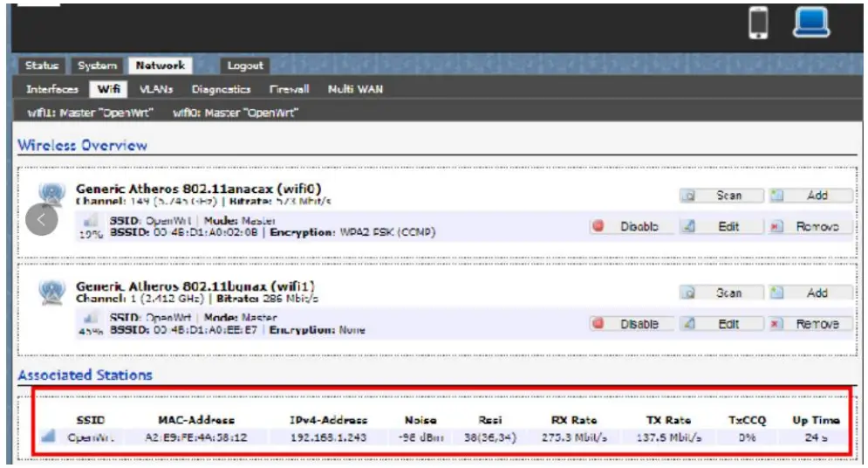
Task: Click the TxCCQ column header
Action: point(748,420)
